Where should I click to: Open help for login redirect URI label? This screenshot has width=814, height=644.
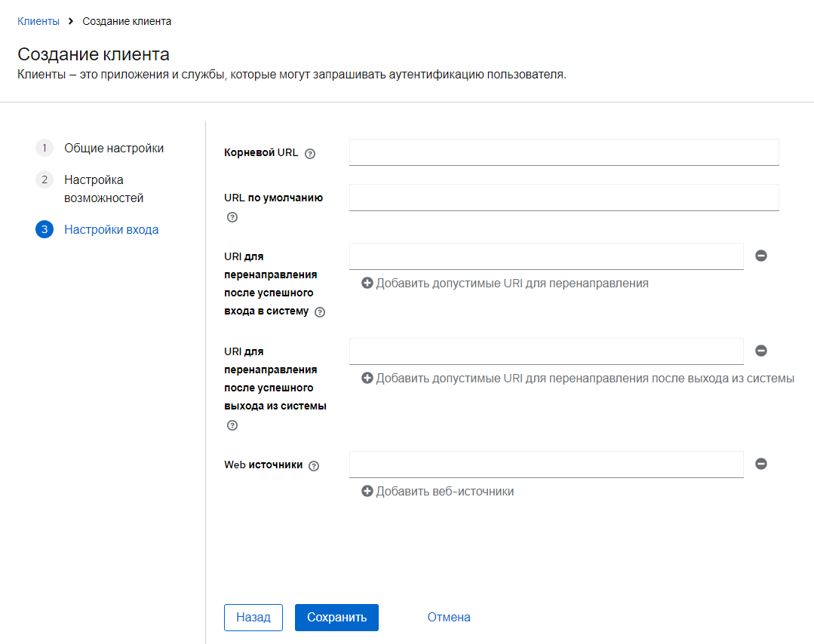coord(320,312)
